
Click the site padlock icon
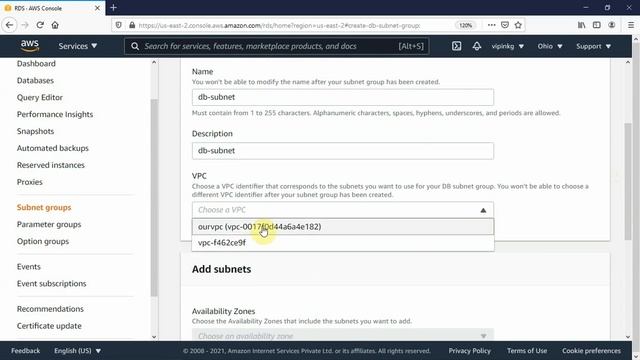(x=132, y=25)
